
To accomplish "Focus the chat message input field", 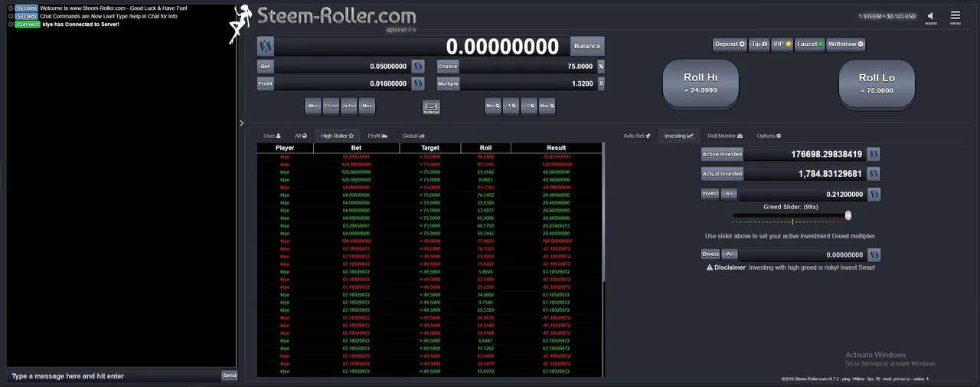I will [113, 376].
